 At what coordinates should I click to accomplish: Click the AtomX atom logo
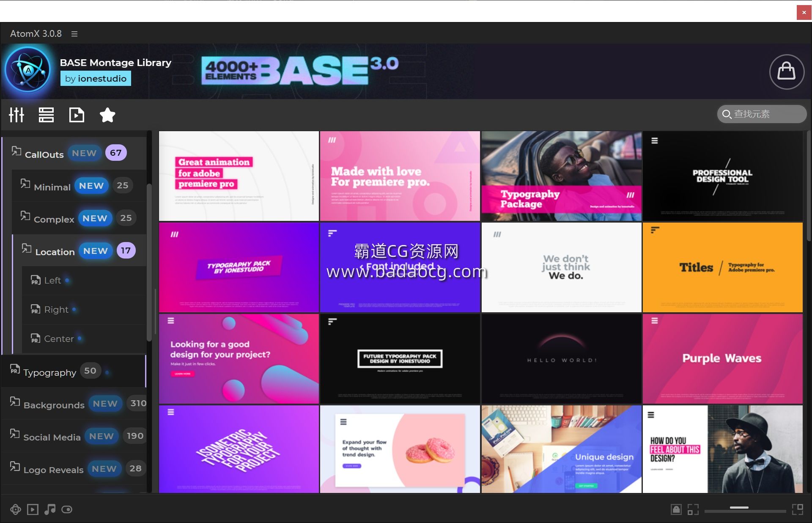(x=28, y=70)
